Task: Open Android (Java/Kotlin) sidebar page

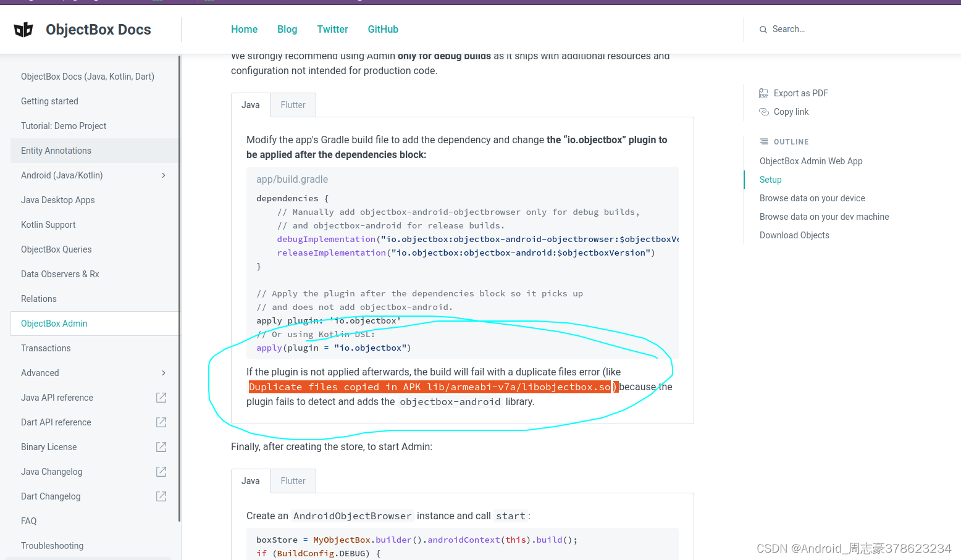Action: 62,175
